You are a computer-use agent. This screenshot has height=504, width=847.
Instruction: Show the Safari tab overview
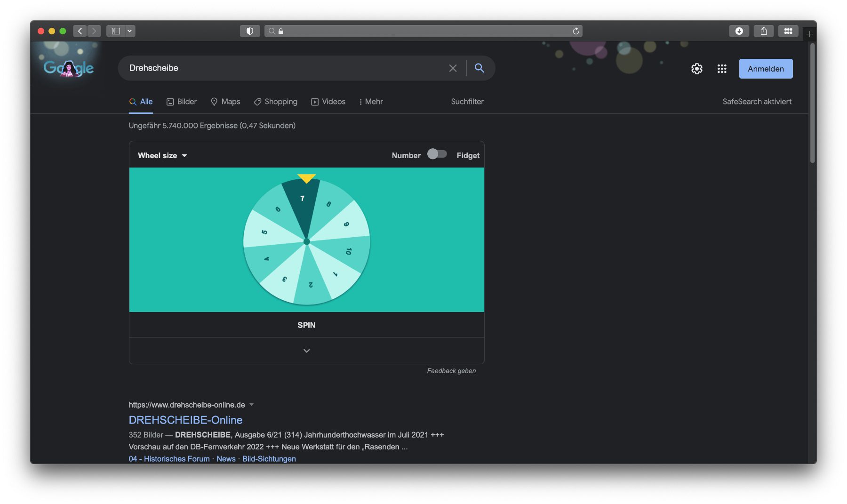point(788,31)
